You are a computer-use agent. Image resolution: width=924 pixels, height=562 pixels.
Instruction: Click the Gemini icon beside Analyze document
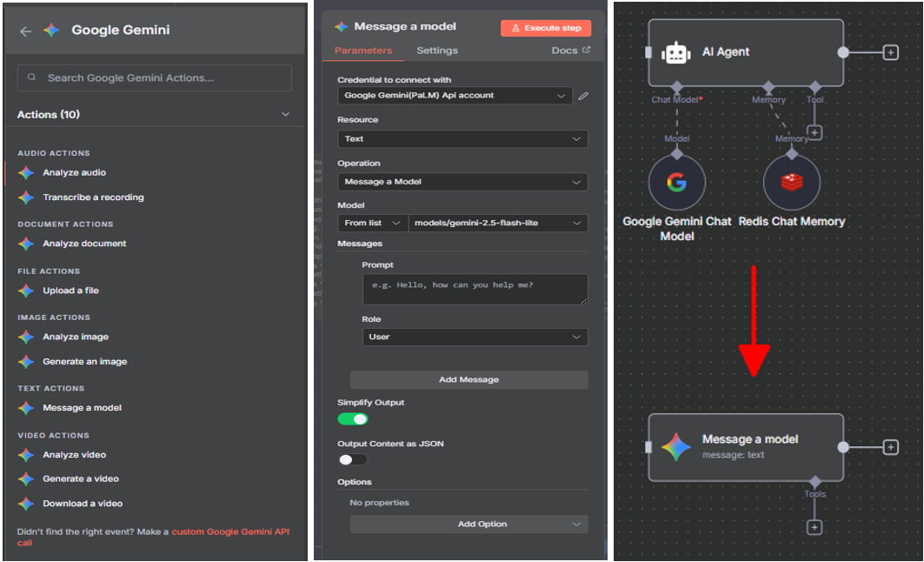[26, 244]
